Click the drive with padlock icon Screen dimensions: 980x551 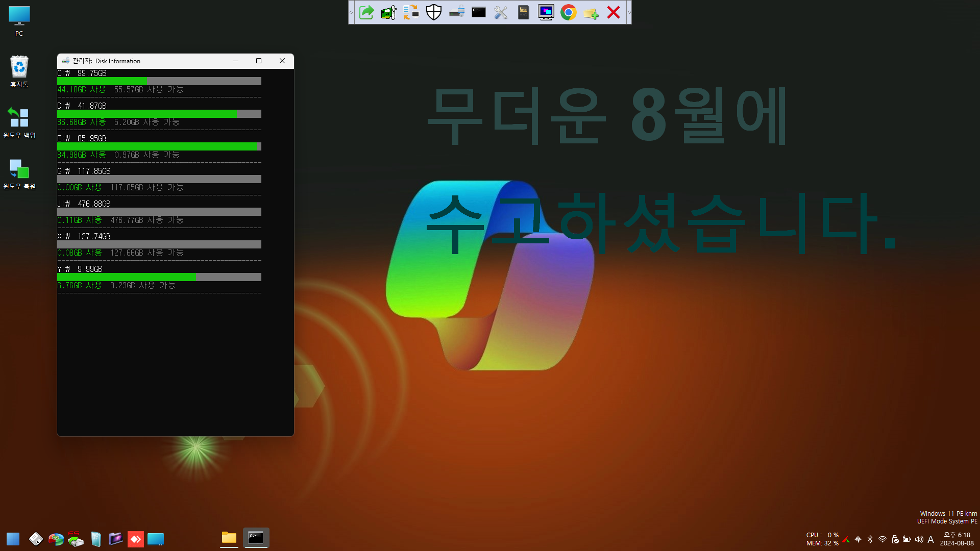[456, 12]
